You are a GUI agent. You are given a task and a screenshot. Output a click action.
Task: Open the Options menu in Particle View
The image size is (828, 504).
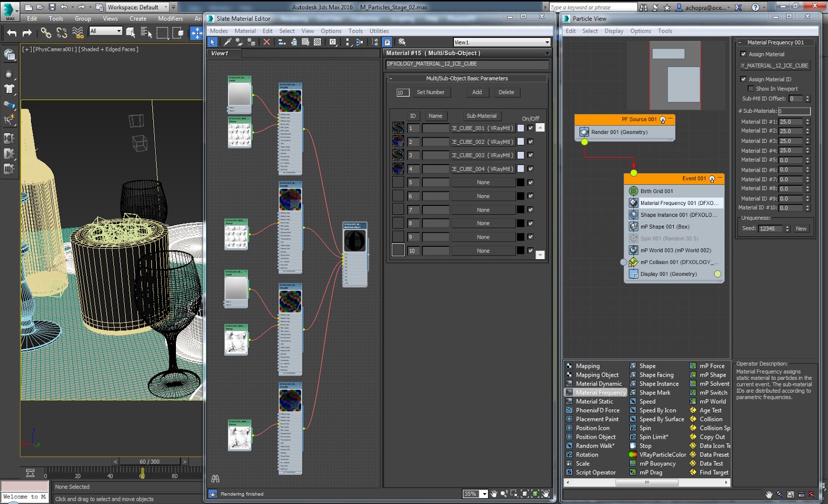[641, 31]
